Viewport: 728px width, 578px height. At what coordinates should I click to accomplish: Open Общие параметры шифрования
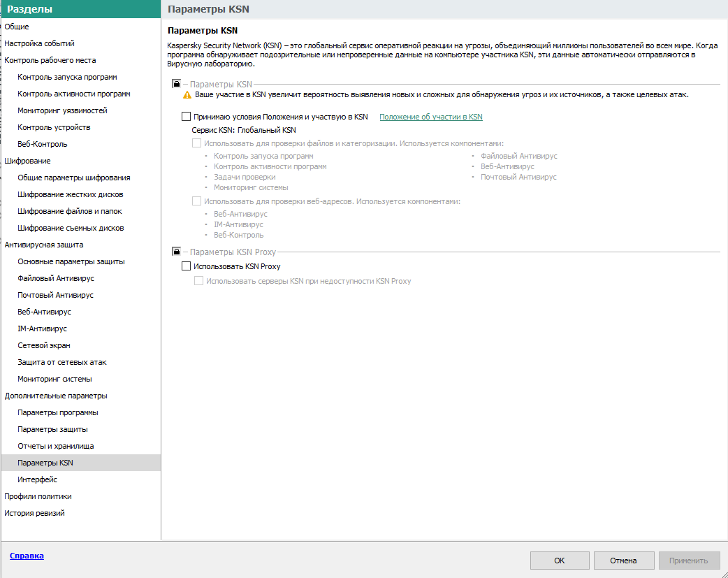click(81, 178)
